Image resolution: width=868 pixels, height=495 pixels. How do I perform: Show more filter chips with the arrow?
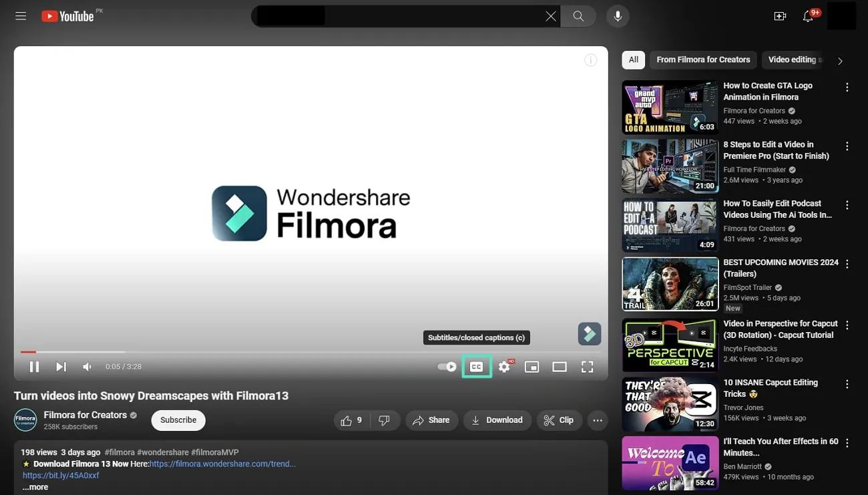click(x=840, y=61)
